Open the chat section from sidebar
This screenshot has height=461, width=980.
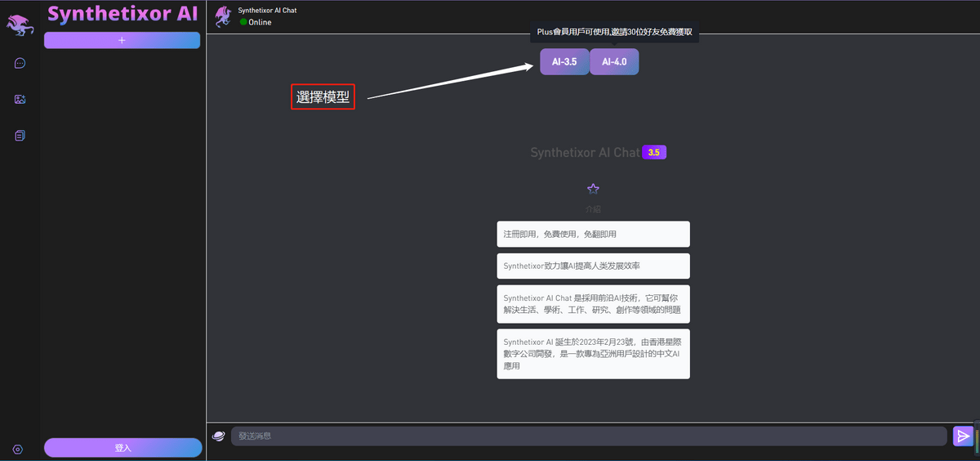20,63
